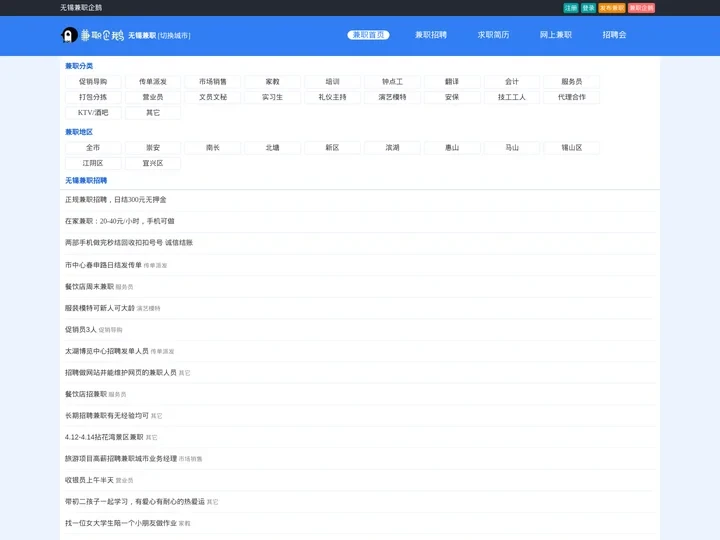Choose the 营业员 category button
Screen dimensions: 720x540
(153, 97)
